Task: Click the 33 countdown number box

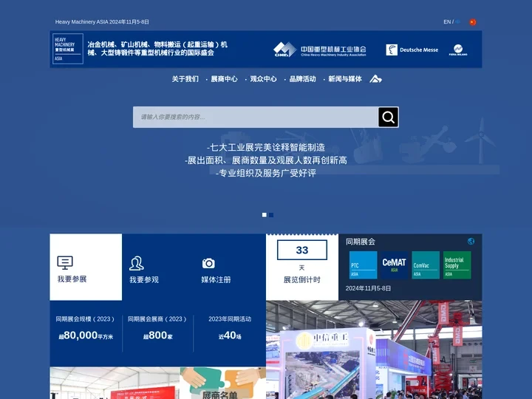Action: click(302, 250)
